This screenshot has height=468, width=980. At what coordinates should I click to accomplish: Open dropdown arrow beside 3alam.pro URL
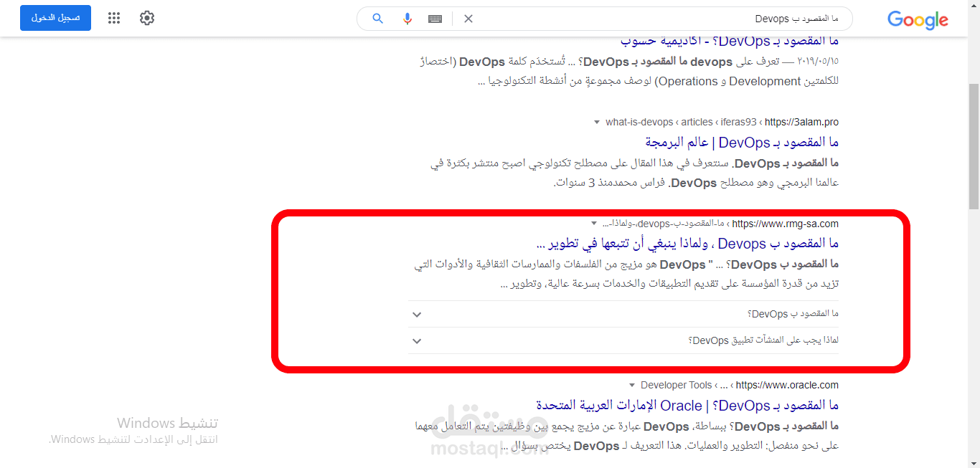coord(596,122)
